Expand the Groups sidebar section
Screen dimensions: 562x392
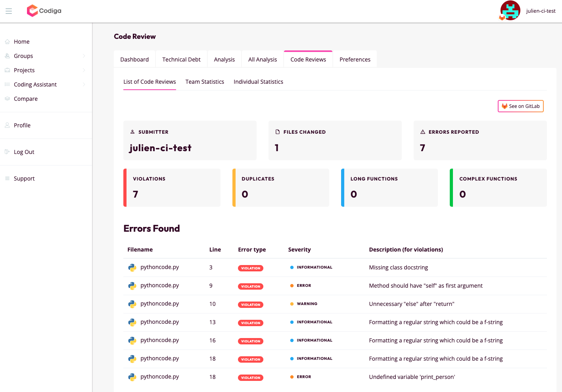tap(84, 56)
